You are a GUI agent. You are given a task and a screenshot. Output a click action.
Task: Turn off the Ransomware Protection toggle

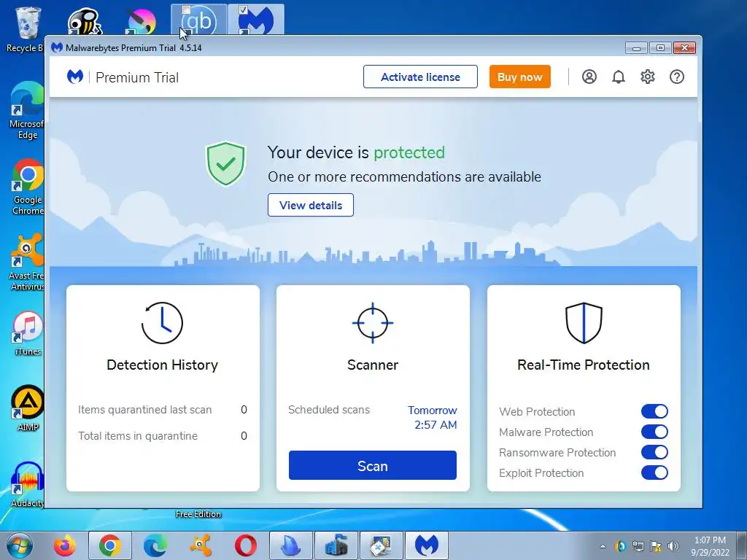(654, 452)
